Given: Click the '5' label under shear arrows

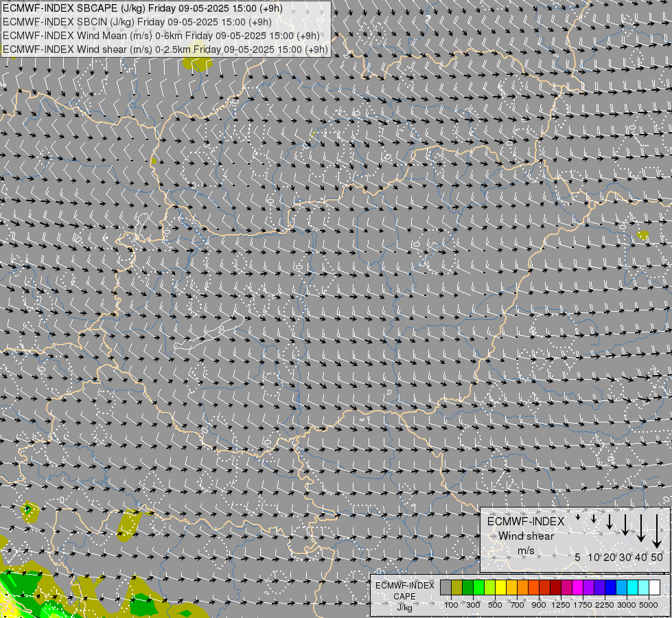Looking at the screenshot, I should pyautogui.click(x=578, y=557).
